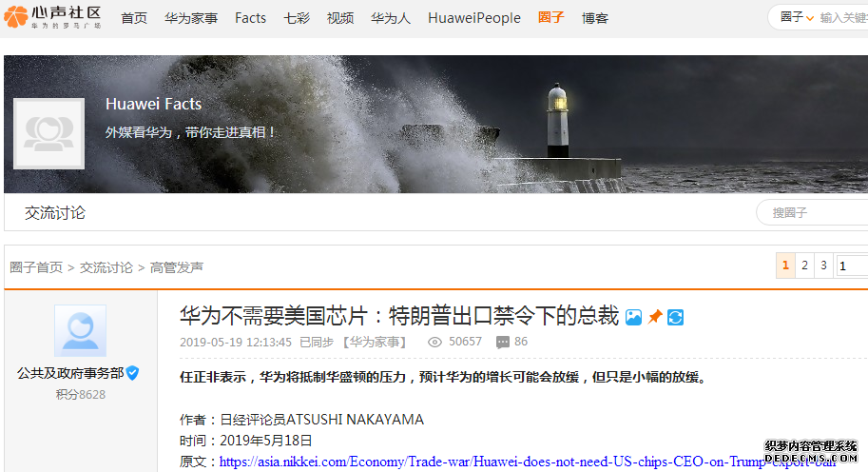The image size is (868, 472).
Task: Click the post timestamp 2019-05-19 12:13:45
Action: [x=235, y=343]
